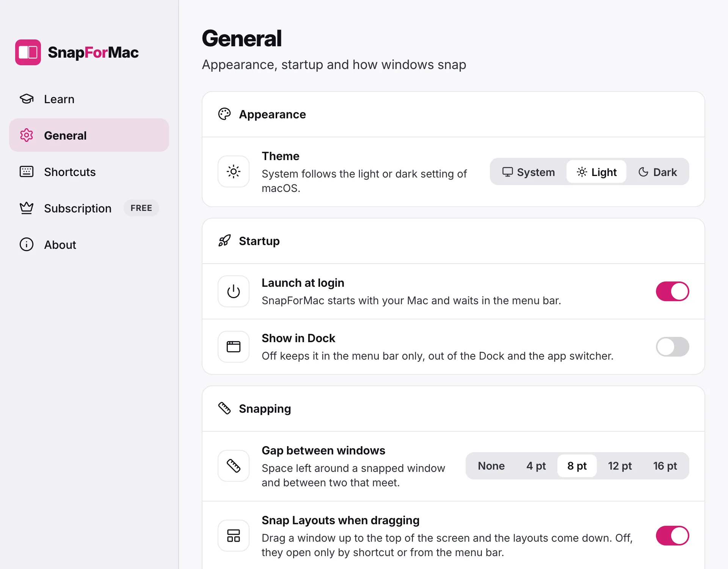Switch to the Dark theme
728x569 pixels.
[x=657, y=172]
